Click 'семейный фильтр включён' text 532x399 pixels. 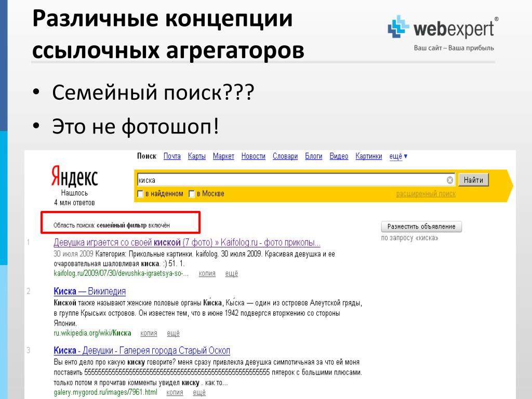(x=133, y=225)
